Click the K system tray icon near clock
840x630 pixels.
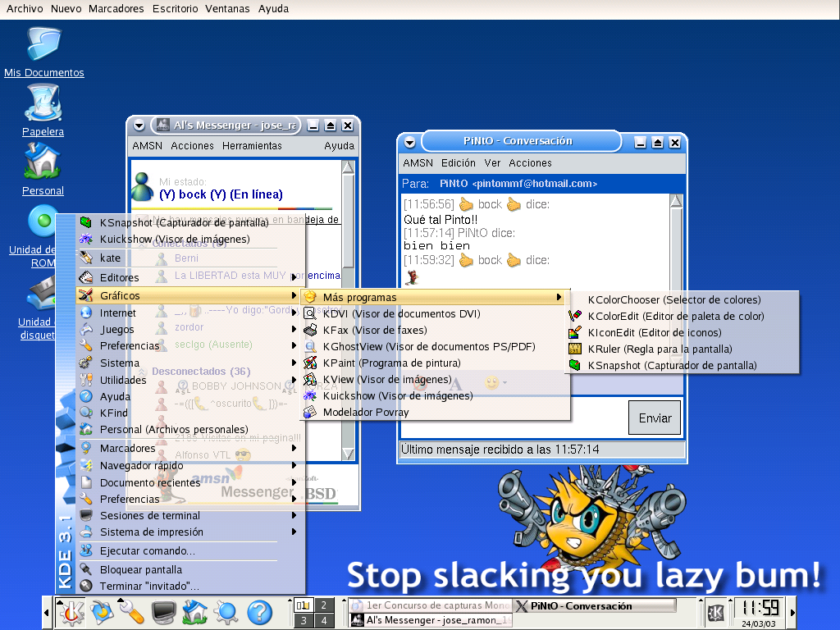[715, 612]
